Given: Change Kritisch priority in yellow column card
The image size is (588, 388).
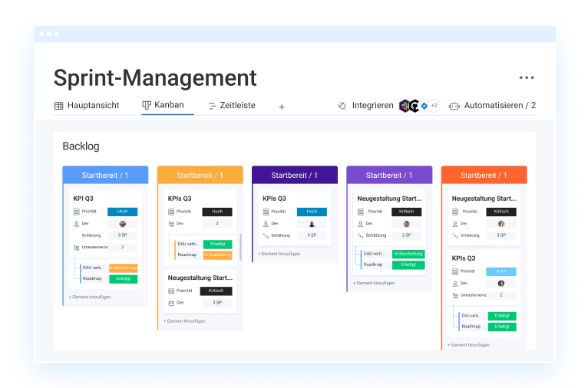Looking at the screenshot, I should click(x=216, y=291).
